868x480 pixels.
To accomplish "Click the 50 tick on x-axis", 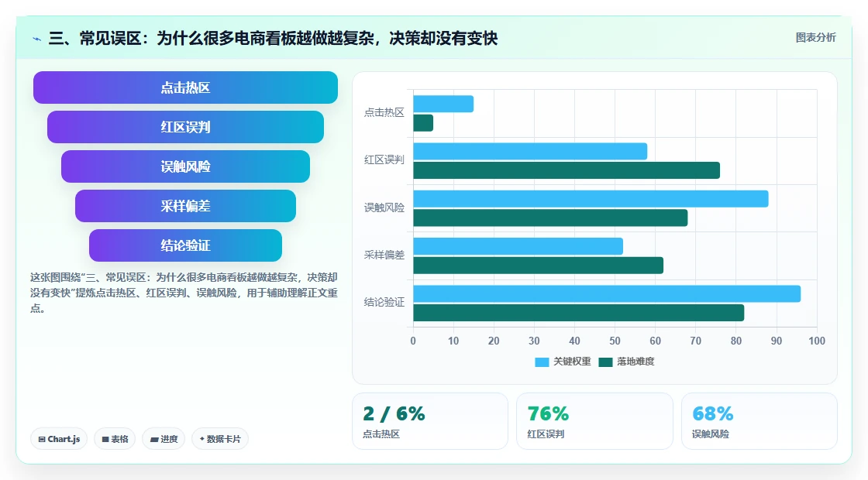I will pos(615,341).
